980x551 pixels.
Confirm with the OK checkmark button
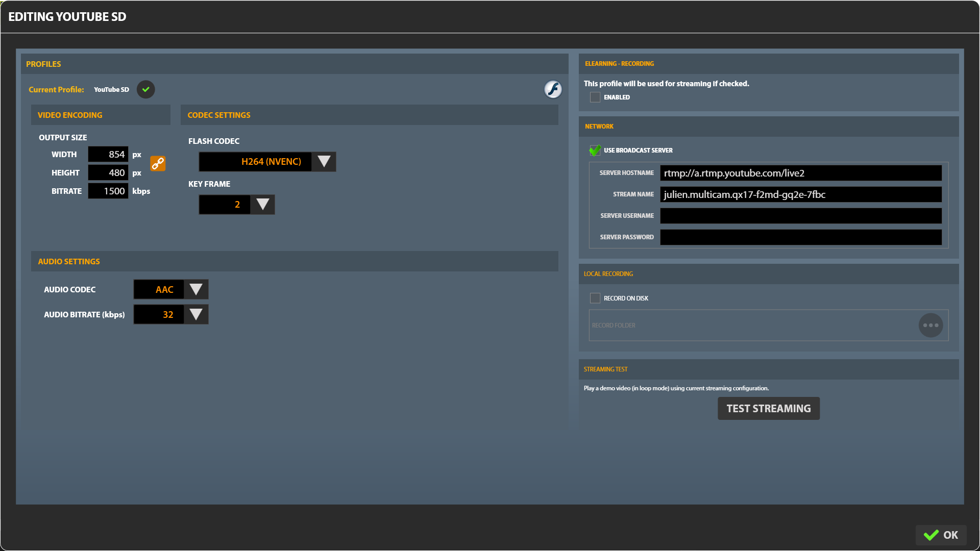coord(941,535)
